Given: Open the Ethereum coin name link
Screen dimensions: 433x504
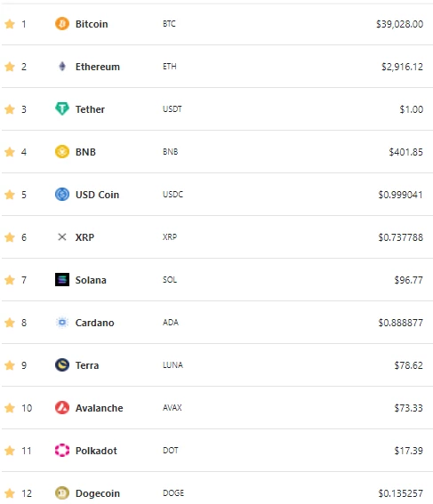Looking at the screenshot, I should (98, 67).
